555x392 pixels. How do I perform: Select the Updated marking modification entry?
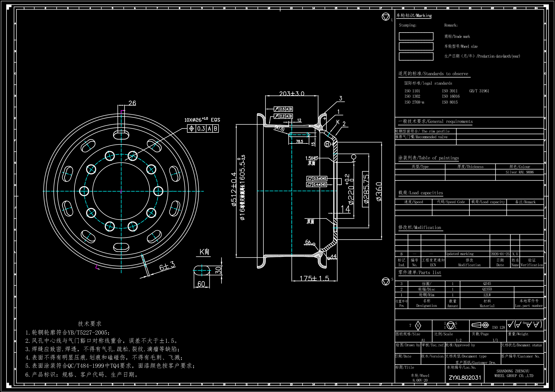[460, 254]
